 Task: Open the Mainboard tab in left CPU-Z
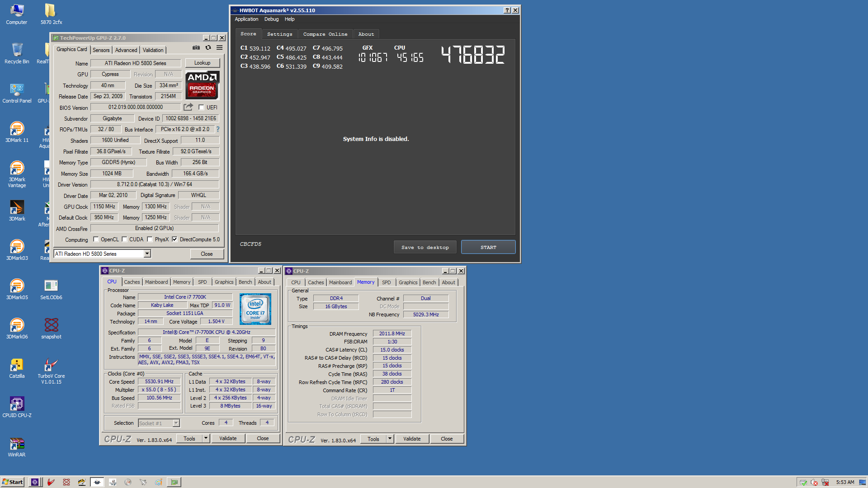pyautogui.click(x=156, y=282)
